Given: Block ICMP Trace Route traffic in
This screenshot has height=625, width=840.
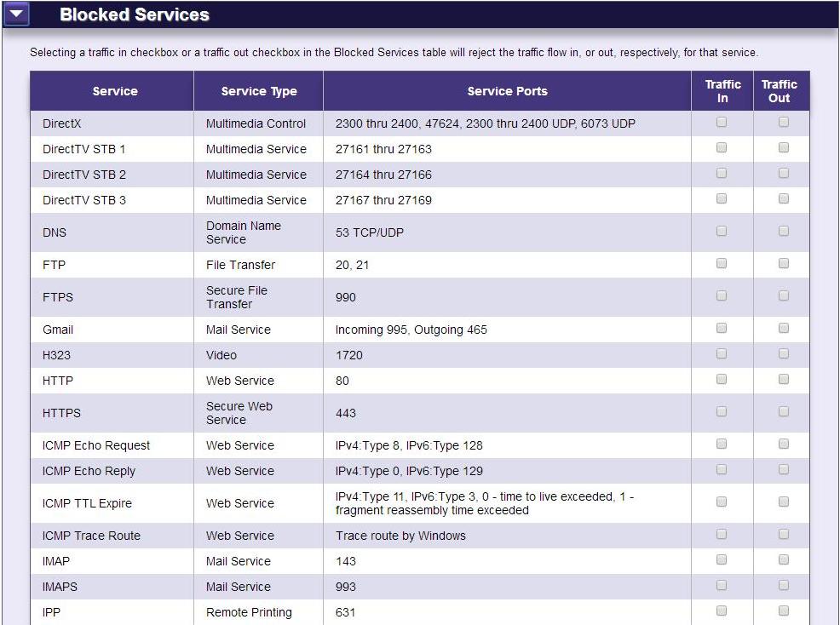Looking at the screenshot, I should click(x=722, y=534).
